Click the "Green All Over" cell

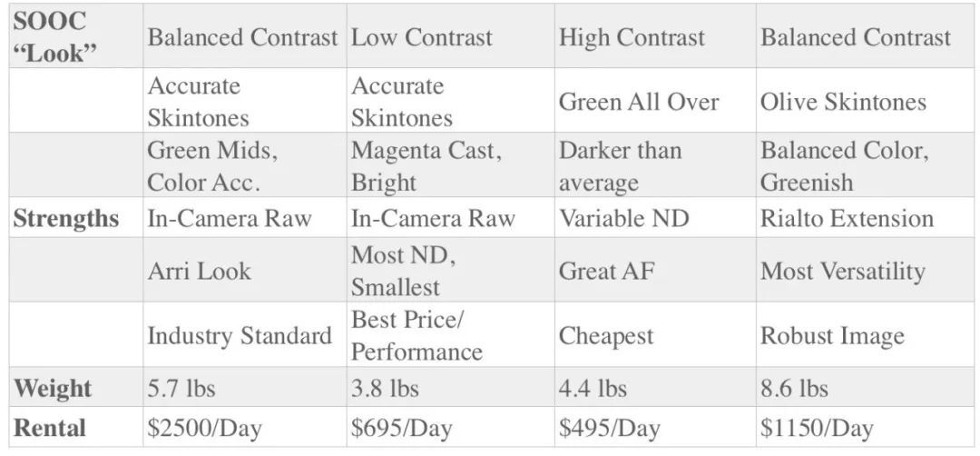[x=638, y=101]
